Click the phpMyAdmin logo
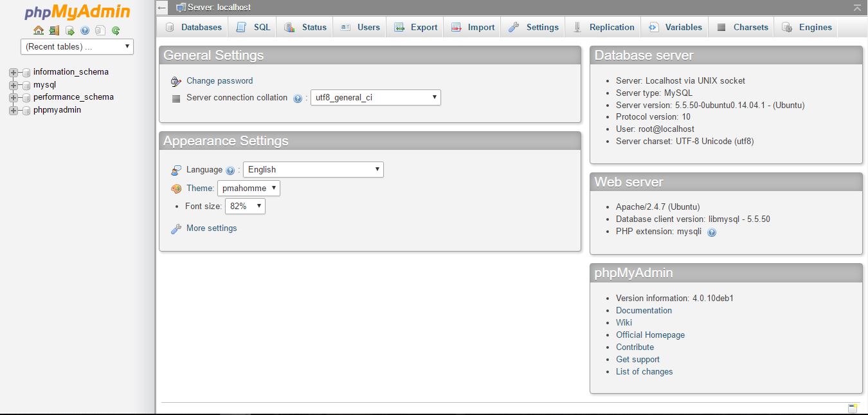This screenshot has width=868, height=415. (x=77, y=12)
